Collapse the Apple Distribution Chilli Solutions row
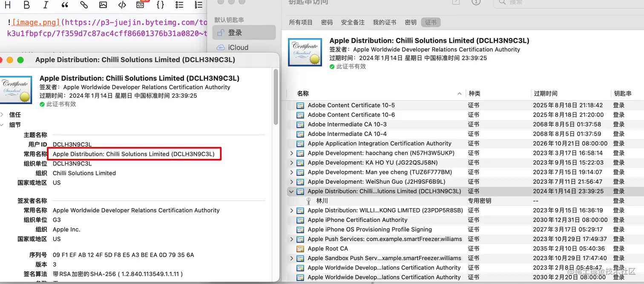644x284 pixels. pyautogui.click(x=292, y=191)
